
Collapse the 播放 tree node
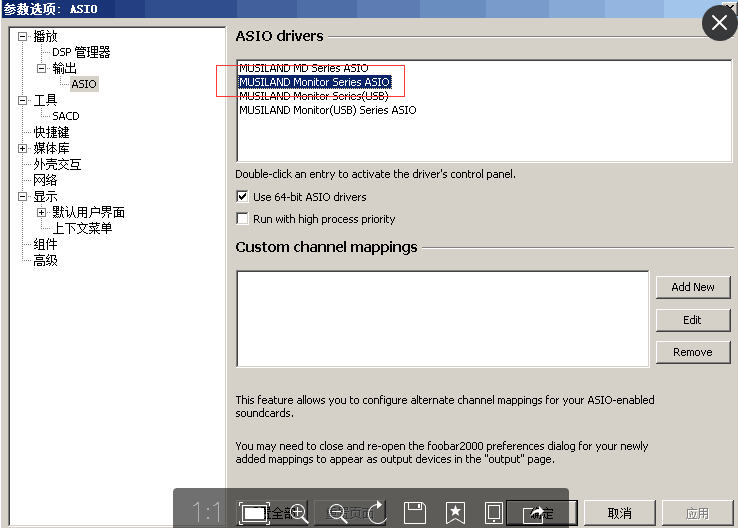click(22, 36)
